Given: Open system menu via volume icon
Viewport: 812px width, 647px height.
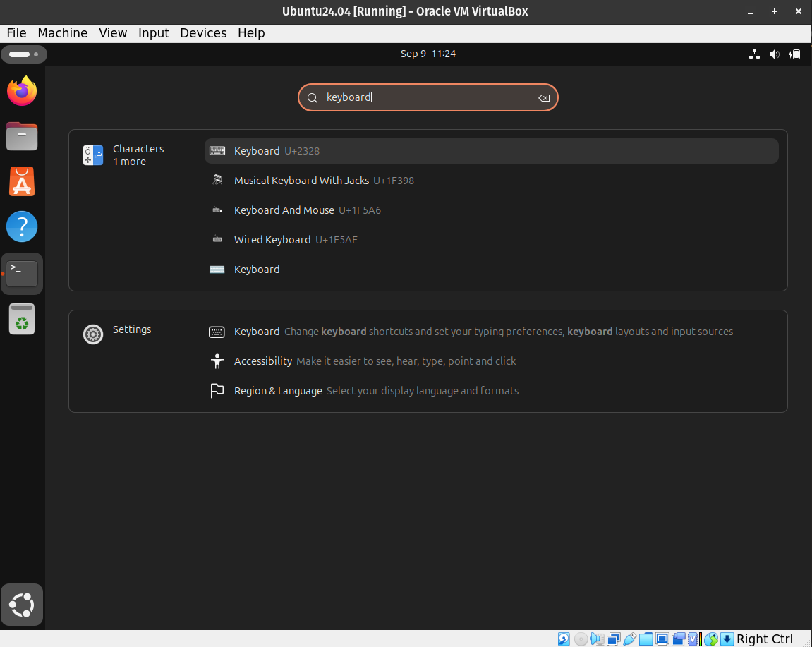Looking at the screenshot, I should [x=774, y=54].
